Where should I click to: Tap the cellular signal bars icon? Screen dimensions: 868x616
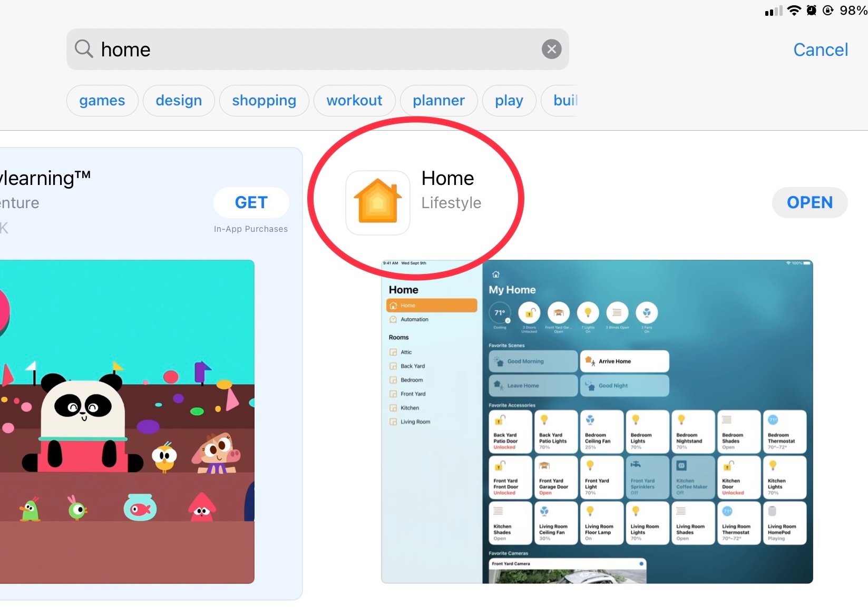[x=774, y=11]
